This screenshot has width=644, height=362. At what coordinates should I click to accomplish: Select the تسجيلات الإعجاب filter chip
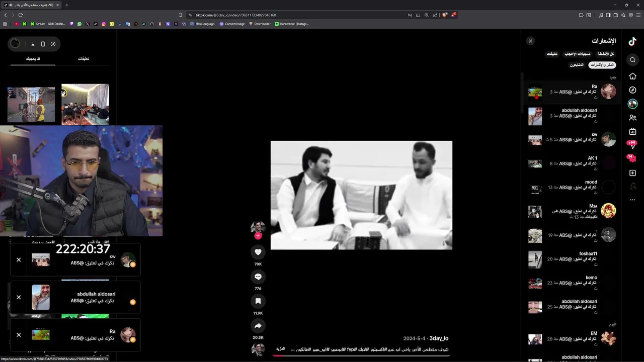point(577,54)
